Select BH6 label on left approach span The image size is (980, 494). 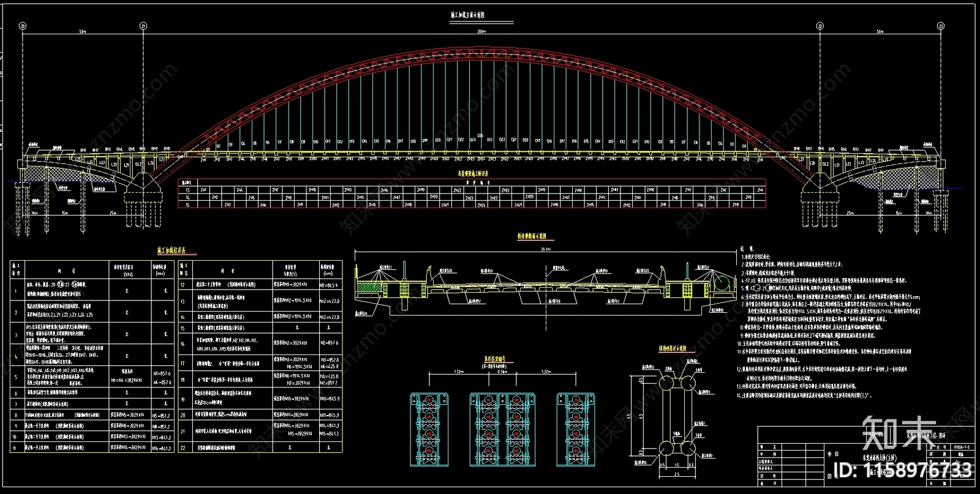(143, 149)
